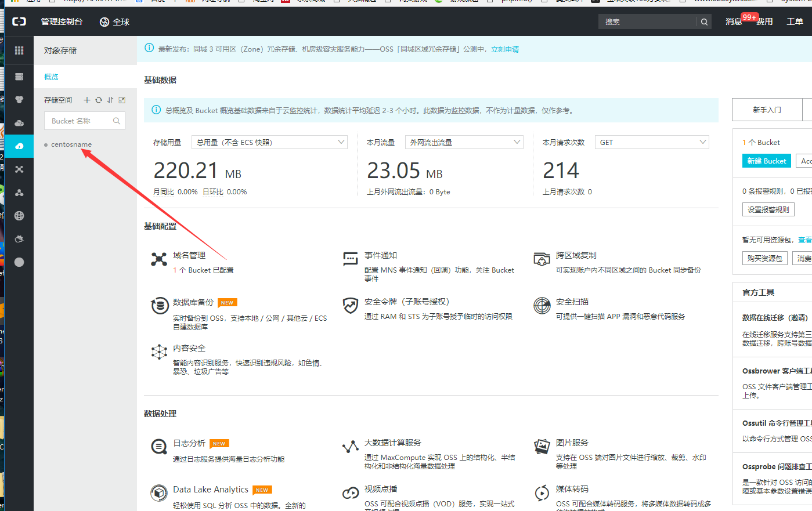The image size is (812, 511).
Task: Open 图片服务 link
Action: click(x=572, y=443)
